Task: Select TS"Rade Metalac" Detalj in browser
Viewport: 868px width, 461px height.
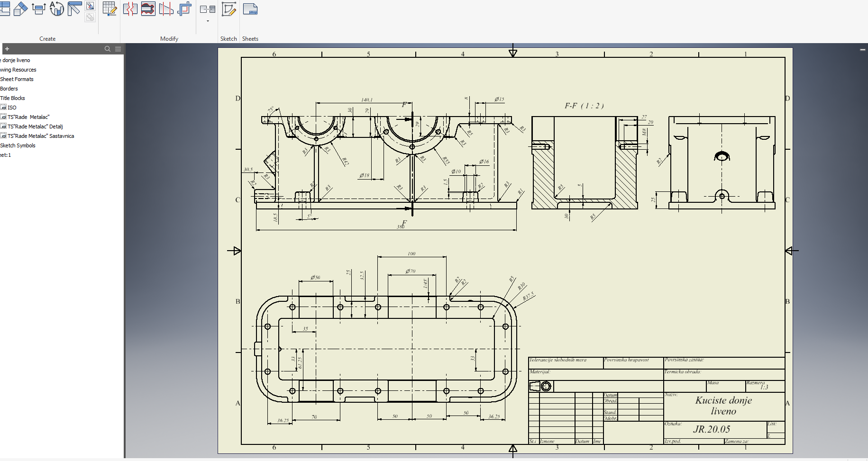Action: click(35, 127)
